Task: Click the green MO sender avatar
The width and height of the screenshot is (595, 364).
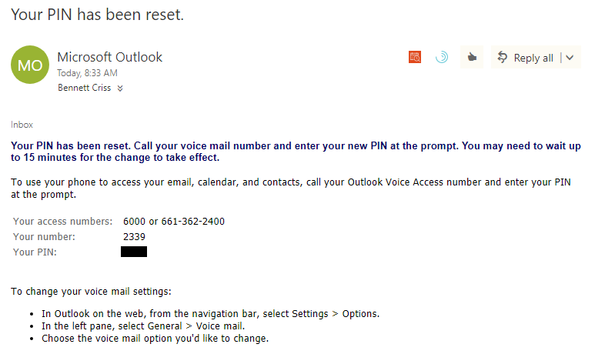Action: pos(30,65)
